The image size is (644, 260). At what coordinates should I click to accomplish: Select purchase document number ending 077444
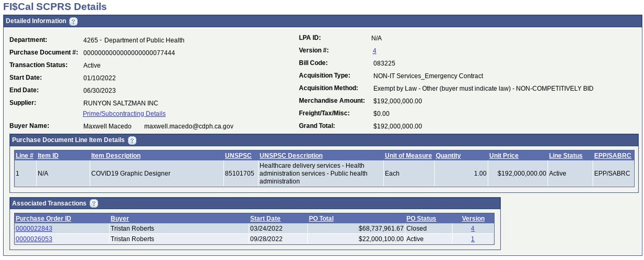(x=129, y=53)
